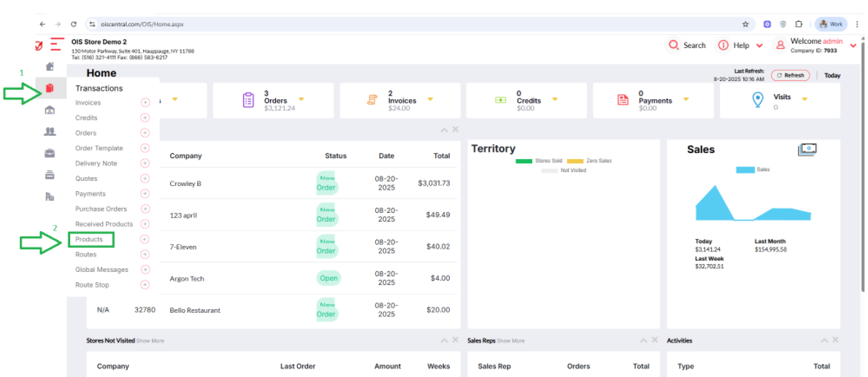Open the Welcome admin dropdown chevron

tap(853, 45)
